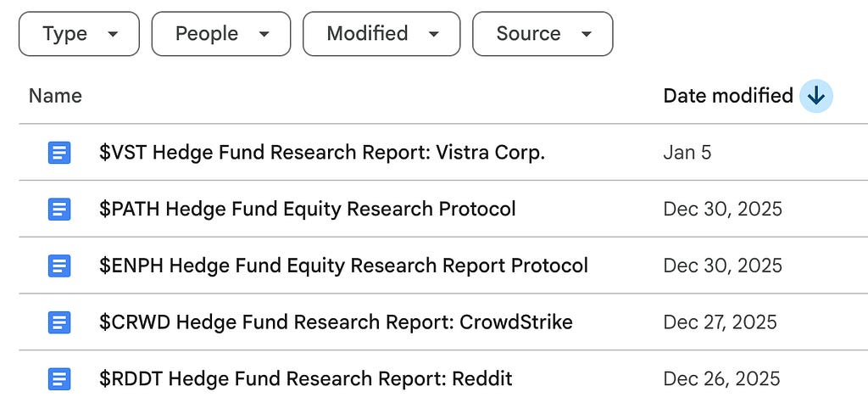Image resolution: width=868 pixels, height=403 pixels.
Task: Select the row modified Dec 27, 2025
Action: tap(443, 322)
